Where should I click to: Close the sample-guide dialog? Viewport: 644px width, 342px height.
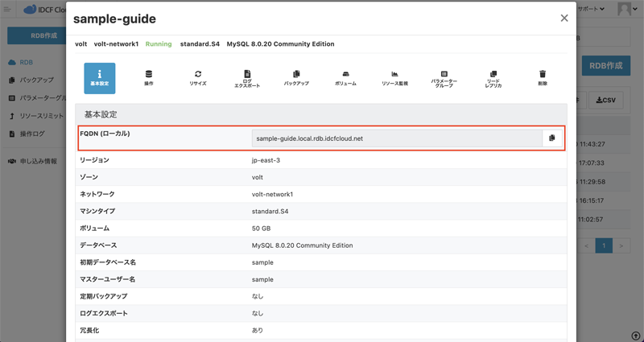563,19
